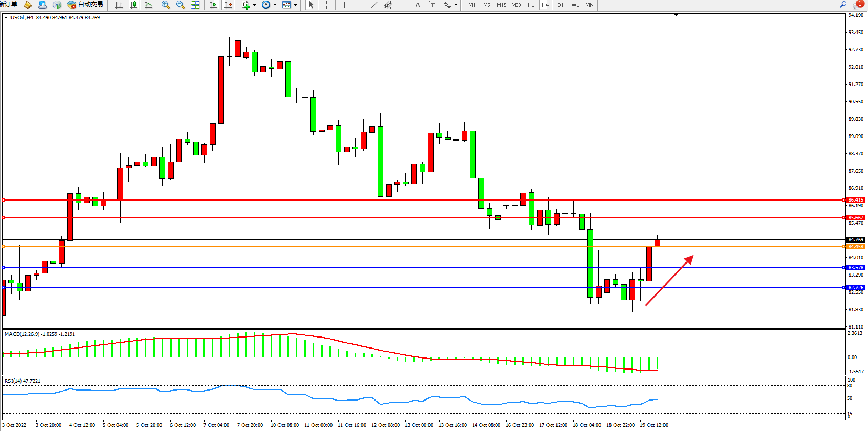This screenshot has width=868, height=432.
Task: Click the tile windows icon
Action: (195, 5)
